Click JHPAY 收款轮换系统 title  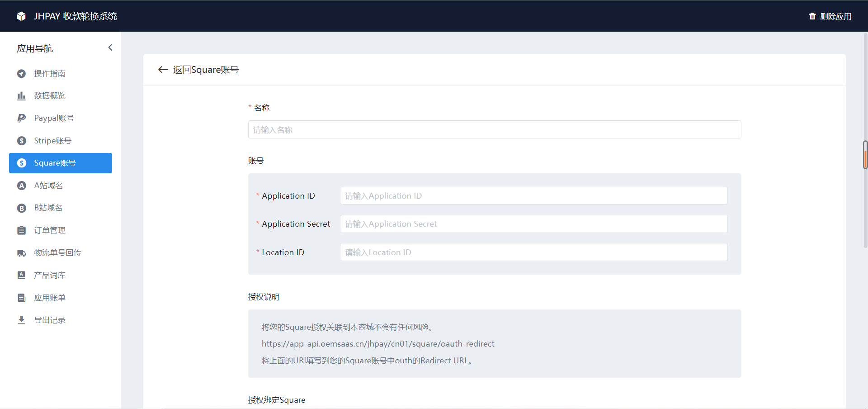point(75,16)
